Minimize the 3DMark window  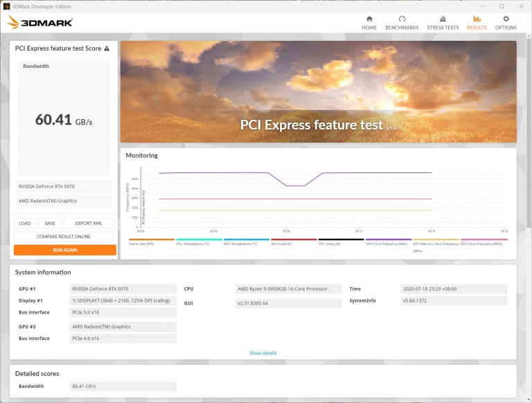482,6
